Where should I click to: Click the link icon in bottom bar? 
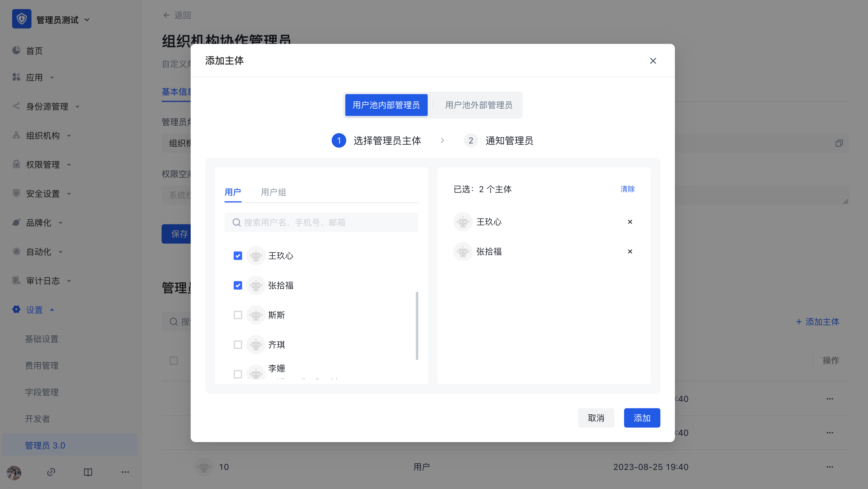[x=51, y=472]
